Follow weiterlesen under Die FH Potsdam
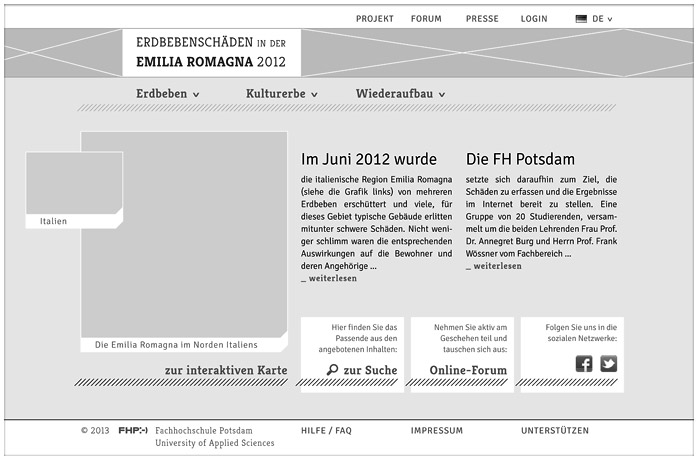Image resolution: width=698 pixels, height=460 pixels. pyautogui.click(x=494, y=266)
